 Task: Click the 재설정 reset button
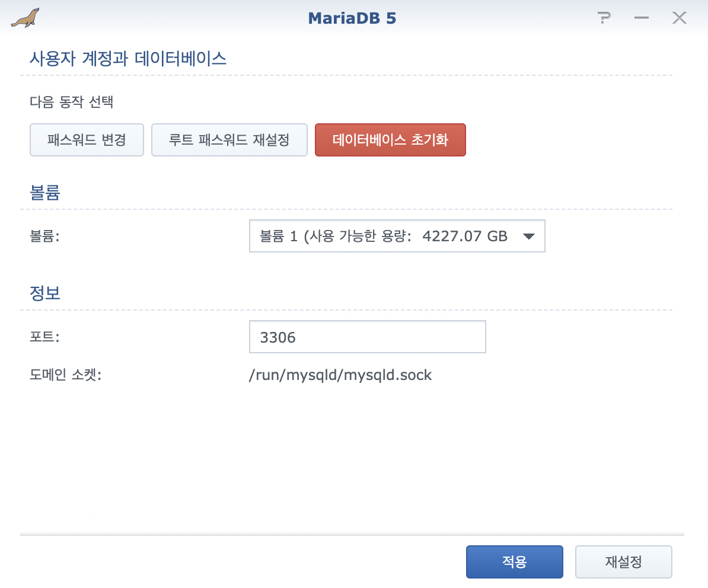coord(624,562)
